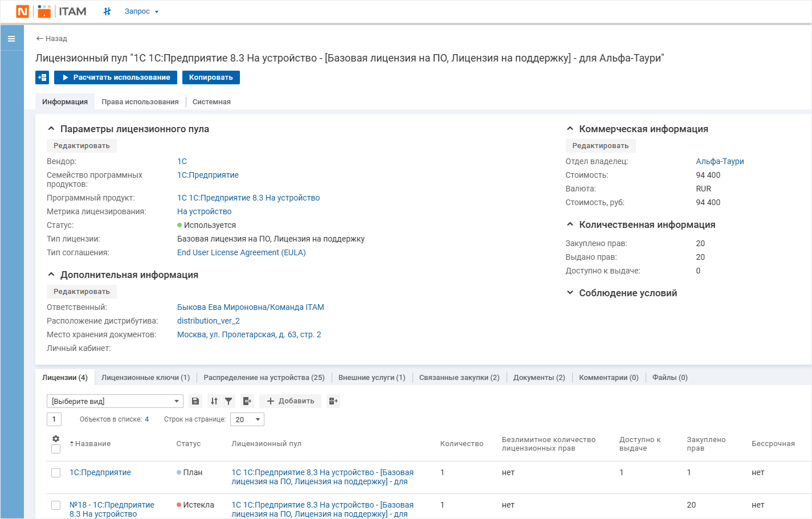
Task: Expand Соблюдение условий section
Action: point(570,293)
